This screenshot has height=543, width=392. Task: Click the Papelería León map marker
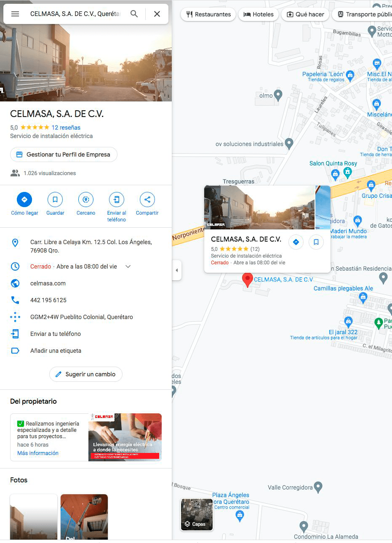(x=350, y=76)
